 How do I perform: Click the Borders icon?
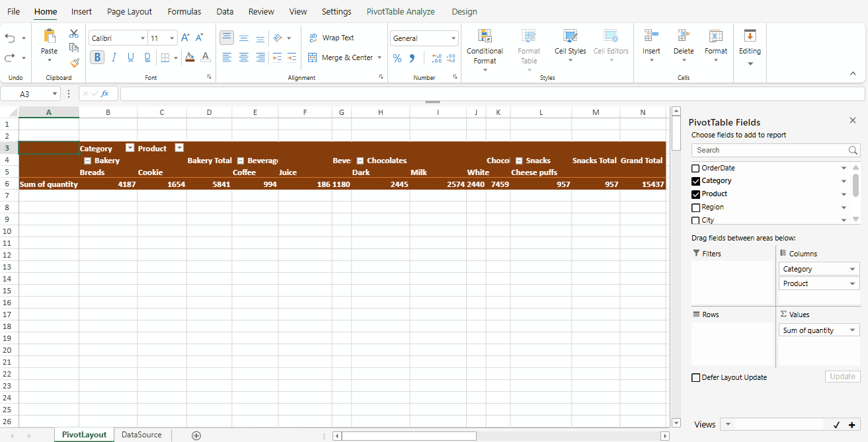tap(165, 57)
